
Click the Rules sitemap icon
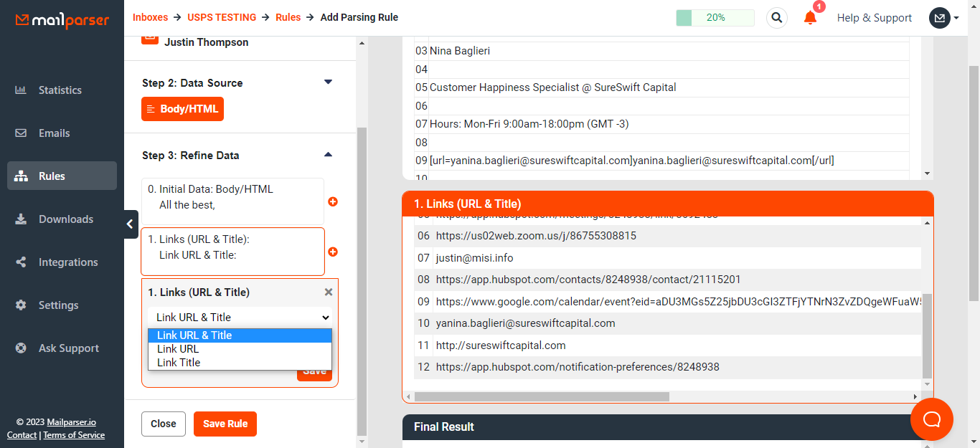click(21, 176)
